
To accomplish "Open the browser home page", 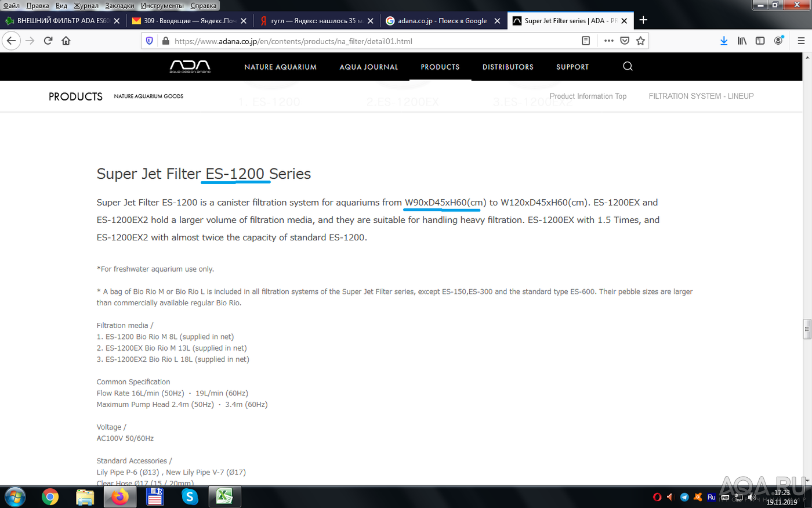I will (66, 41).
